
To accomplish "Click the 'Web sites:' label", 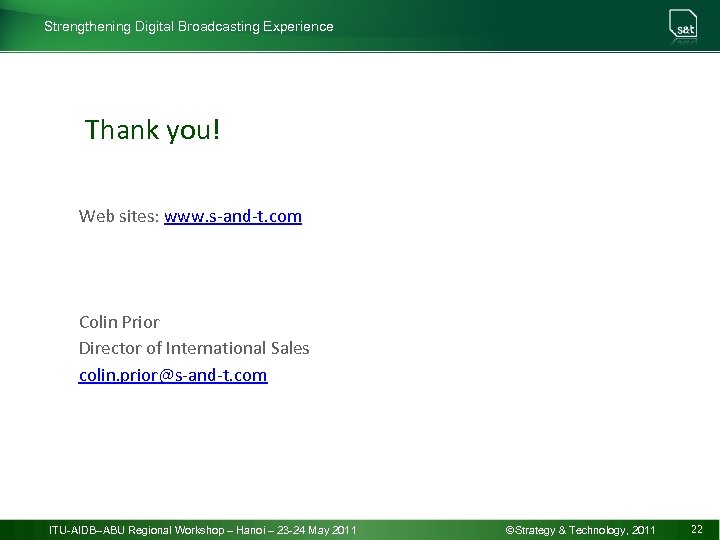I will (x=119, y=216).
